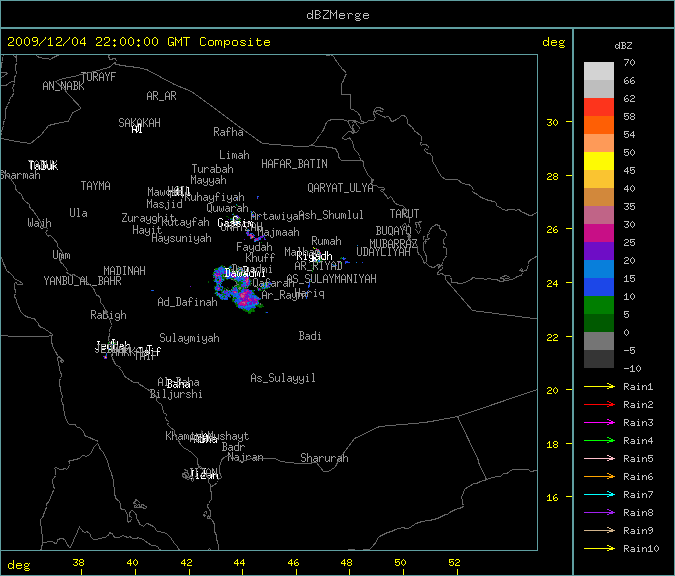Click the dBZ legend heading

pyautogui.click(x=623, y=46)
